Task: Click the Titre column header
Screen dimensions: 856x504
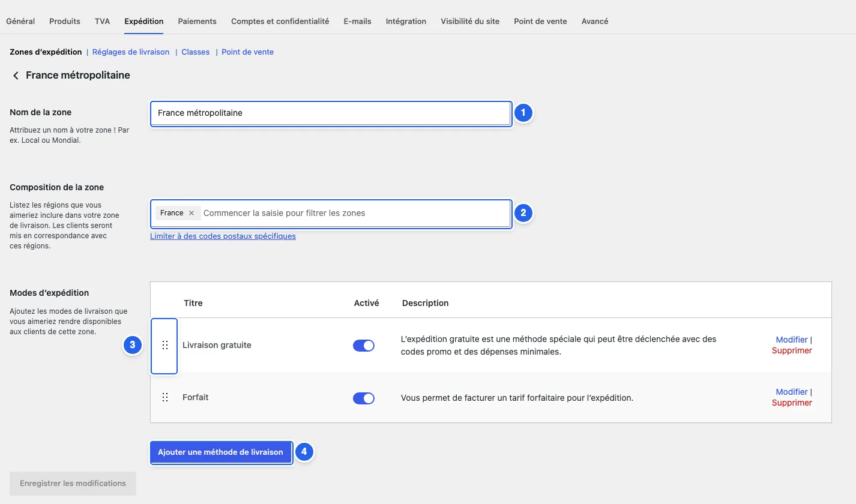Action: click(x=193, y=304)
